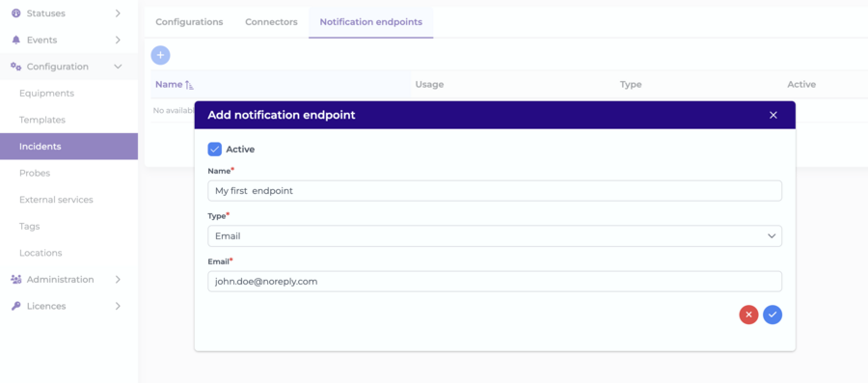Open Locations in the sidebar

point(41,253)
